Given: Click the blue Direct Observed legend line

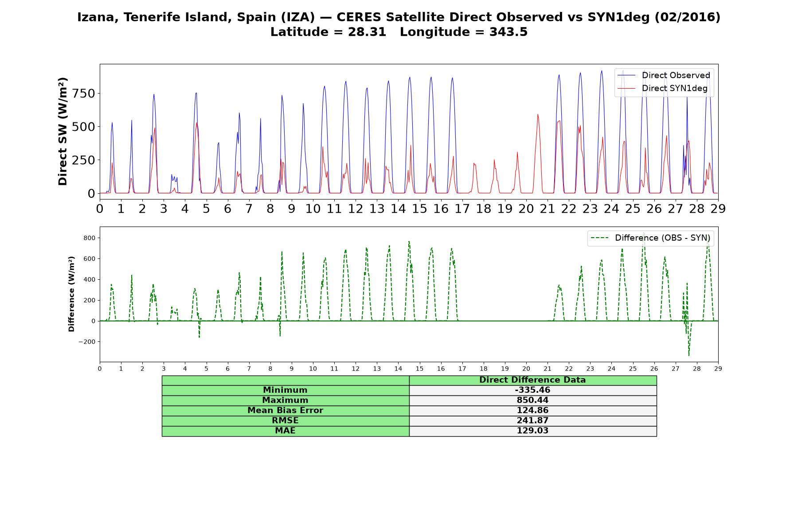Looking at the screenshot, I should [x=626, y=75].
